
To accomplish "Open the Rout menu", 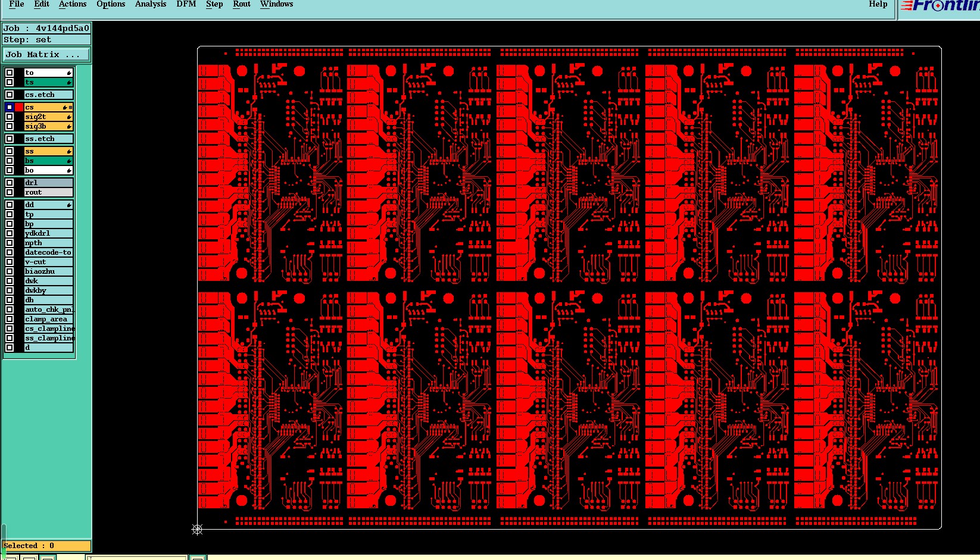I will pos(242,4).
